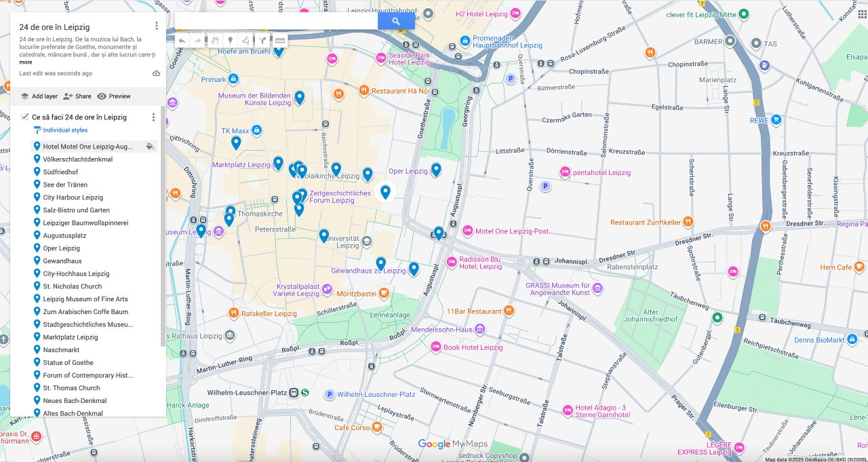868x462 pixels.
Task: Click blue pin at Museum der Bildenden Künste
Action: tap(299, 98)
